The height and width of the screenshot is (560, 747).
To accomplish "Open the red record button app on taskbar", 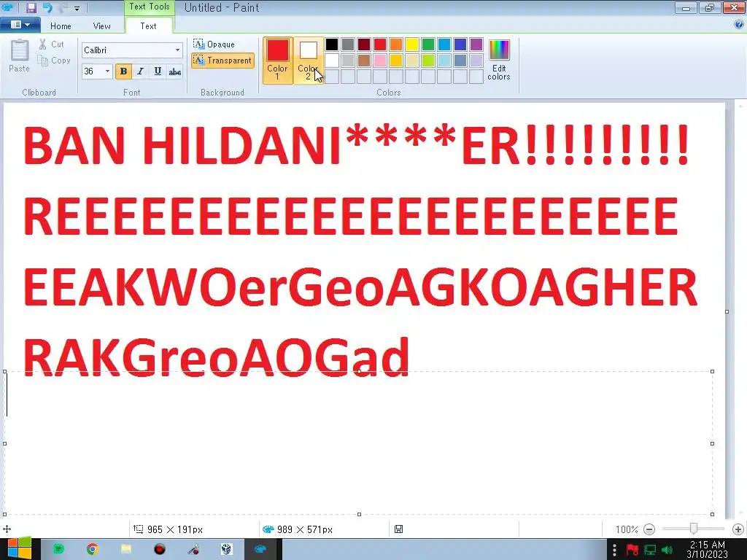I will pyautogui.click(x=160, y=550).
